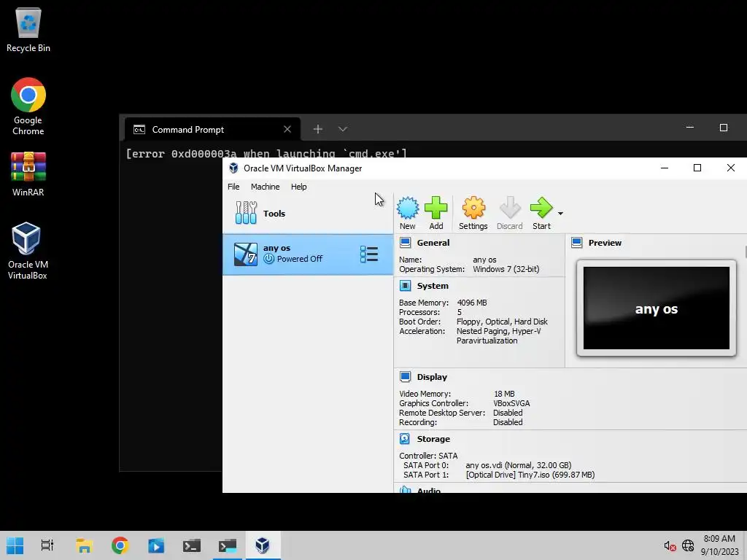Click the Command Prompt tab icon
747x560 pixels.
(x=139, y=130)
